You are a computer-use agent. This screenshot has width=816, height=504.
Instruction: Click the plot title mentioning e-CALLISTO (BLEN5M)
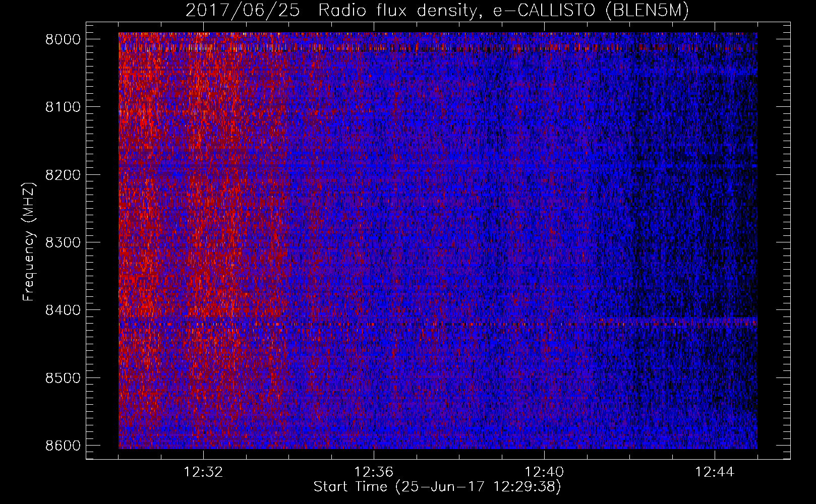(x=437, y=11)
